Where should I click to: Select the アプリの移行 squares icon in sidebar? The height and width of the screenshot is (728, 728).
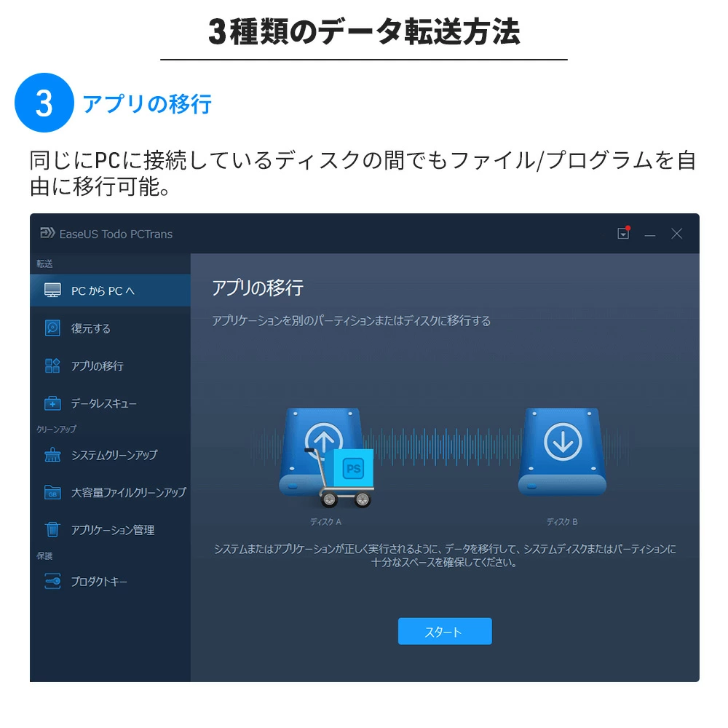coord(52,365)
